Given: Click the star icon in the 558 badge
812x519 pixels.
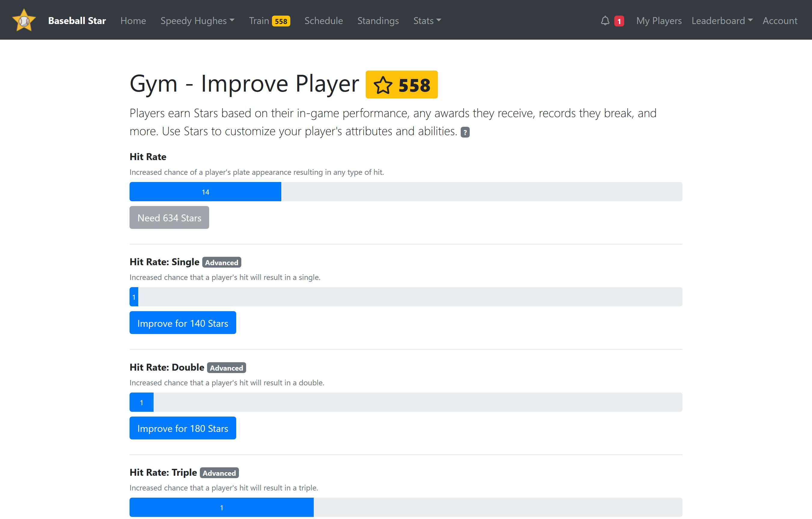Looking at the screenshot, I should click(x=383, y=85).
